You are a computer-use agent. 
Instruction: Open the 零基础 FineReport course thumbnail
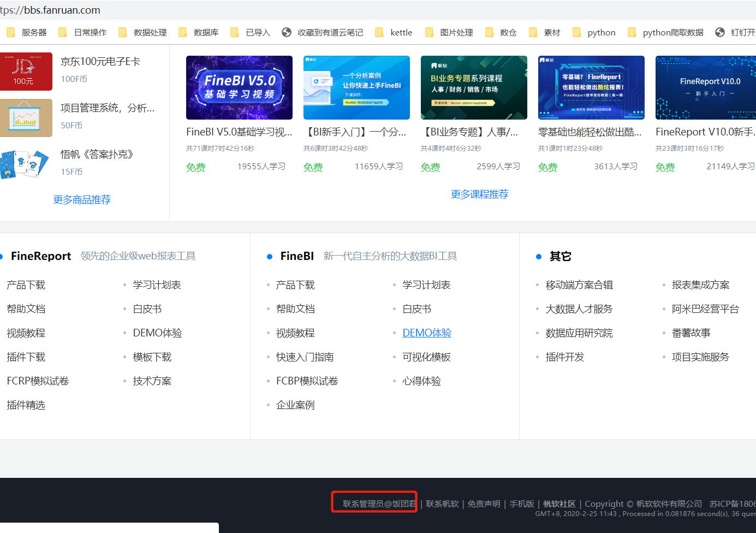591,87
